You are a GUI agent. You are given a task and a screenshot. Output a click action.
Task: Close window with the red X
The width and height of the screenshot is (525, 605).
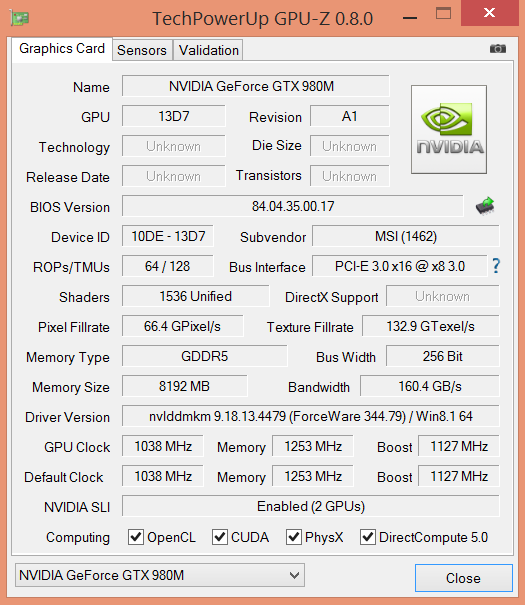pyautogui.click(x=490, y=13)
